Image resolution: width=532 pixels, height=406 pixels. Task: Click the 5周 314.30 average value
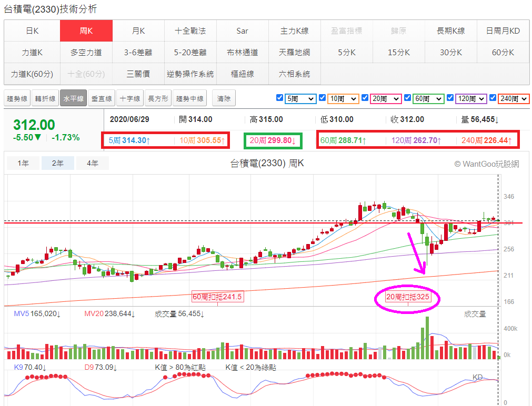[x=129, y=140]
